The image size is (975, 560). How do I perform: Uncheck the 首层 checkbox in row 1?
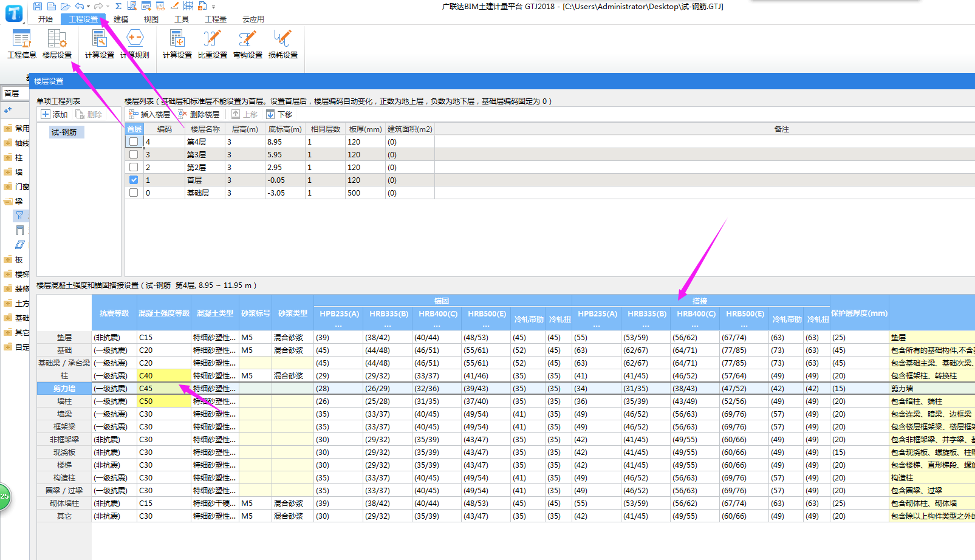click(x=134, y=180)
